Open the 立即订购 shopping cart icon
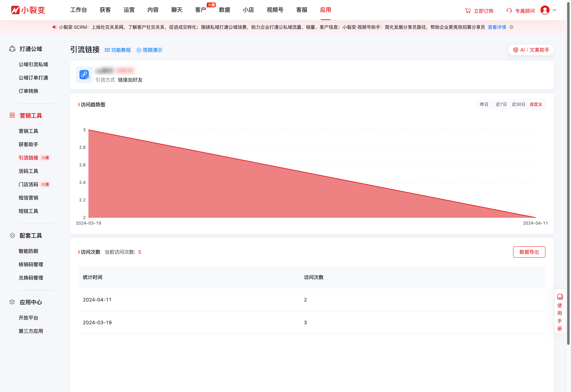 (468, 10)
